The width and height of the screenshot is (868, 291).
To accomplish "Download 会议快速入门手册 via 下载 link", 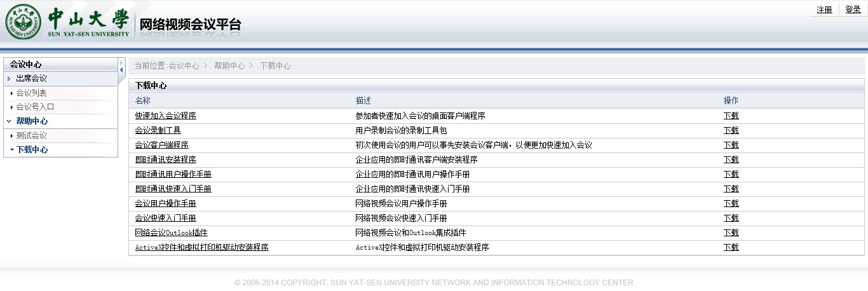I will point(731,219).
